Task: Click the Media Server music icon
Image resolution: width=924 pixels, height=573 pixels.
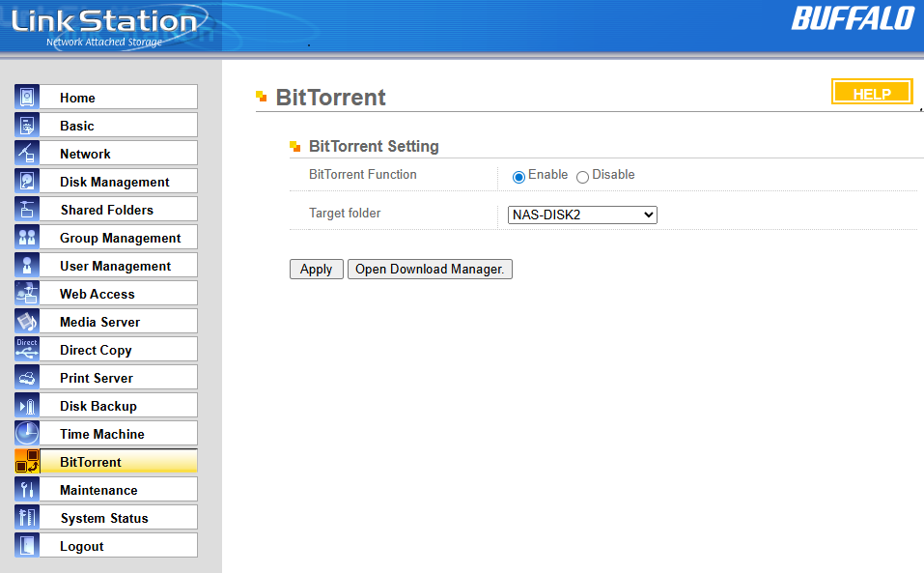Action: (x=27, y=322)
